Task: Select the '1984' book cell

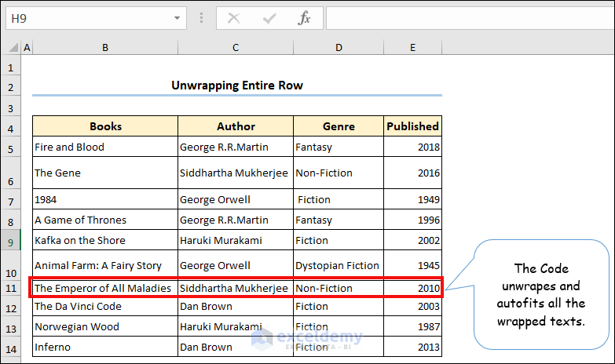Action: (x=105, y=199)
